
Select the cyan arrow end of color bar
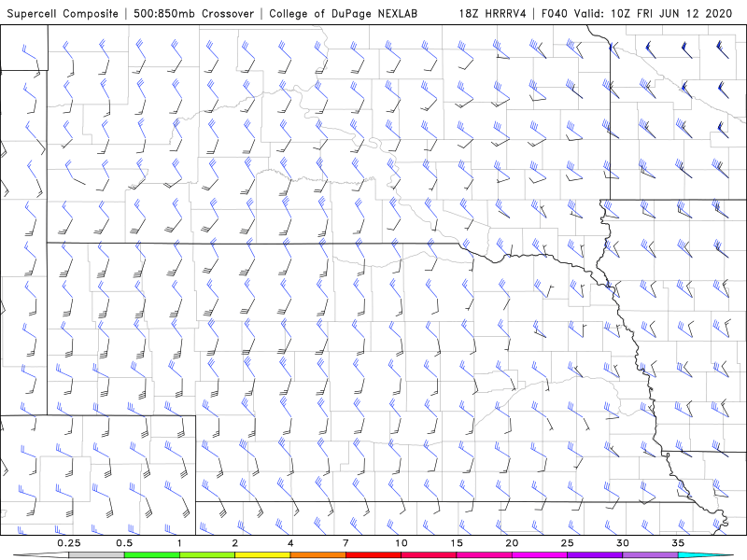click(x=705, y=555)
